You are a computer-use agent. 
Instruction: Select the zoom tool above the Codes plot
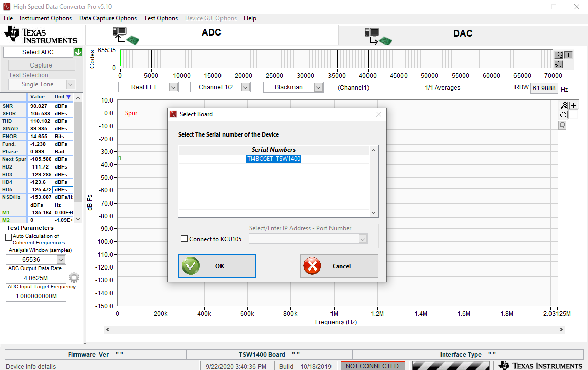coord(559,54)
